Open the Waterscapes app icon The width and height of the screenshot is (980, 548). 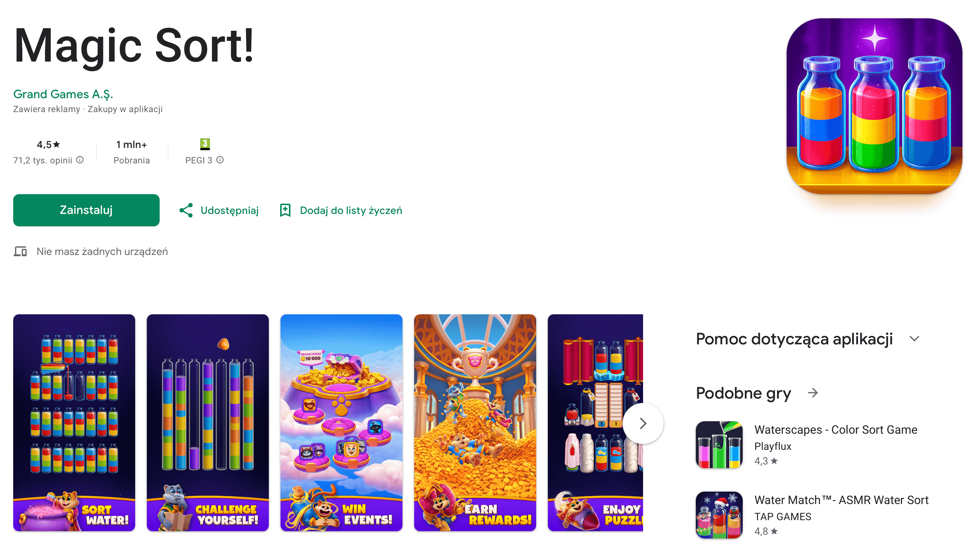click(719, 444)
